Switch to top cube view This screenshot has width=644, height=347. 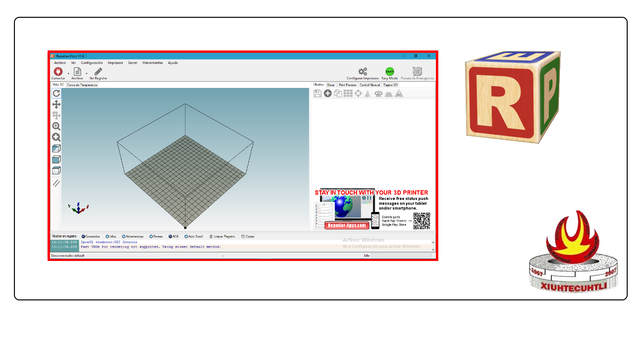[56, 171]
